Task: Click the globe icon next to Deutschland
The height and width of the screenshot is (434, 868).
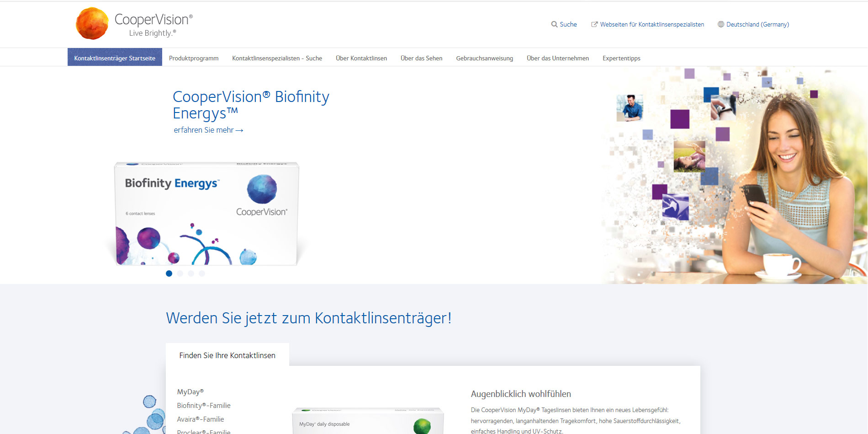Action: click(721, 24)
